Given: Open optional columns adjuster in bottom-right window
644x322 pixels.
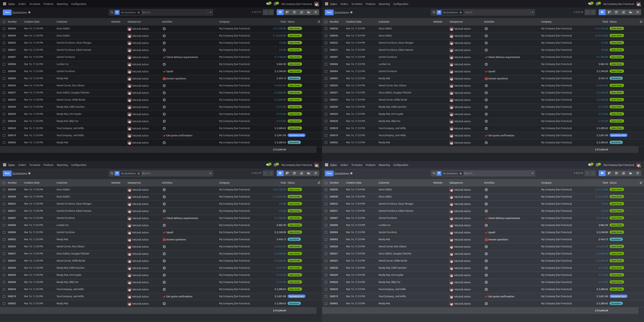Looking at the screenshot, I should [641, 183].
